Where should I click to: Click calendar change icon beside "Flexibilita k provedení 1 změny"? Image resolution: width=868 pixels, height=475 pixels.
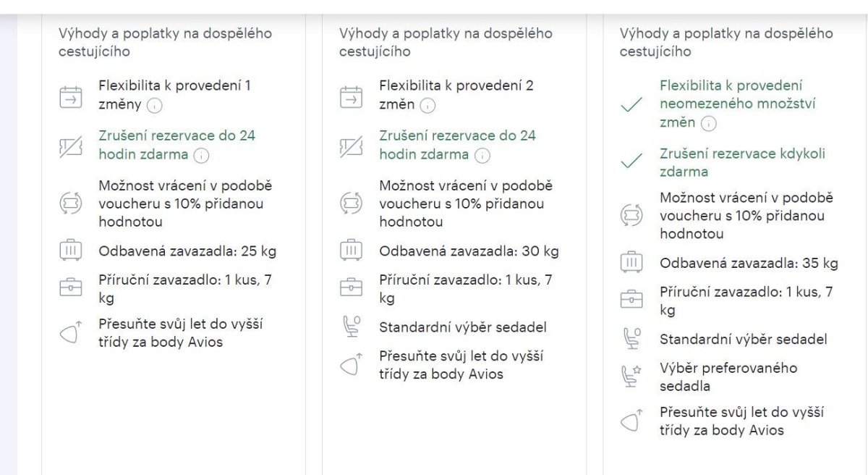71,96
